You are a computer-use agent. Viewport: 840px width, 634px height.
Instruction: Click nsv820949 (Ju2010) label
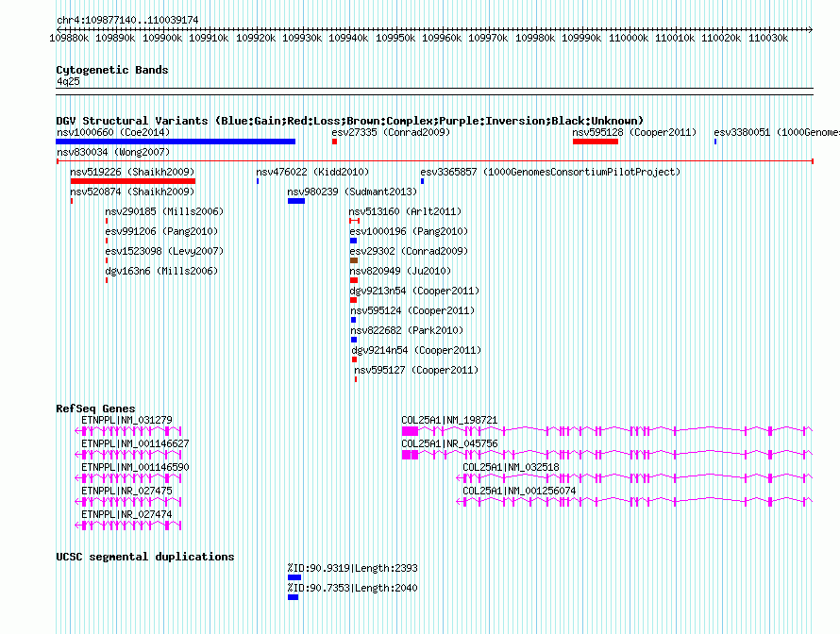pos(400,271)
